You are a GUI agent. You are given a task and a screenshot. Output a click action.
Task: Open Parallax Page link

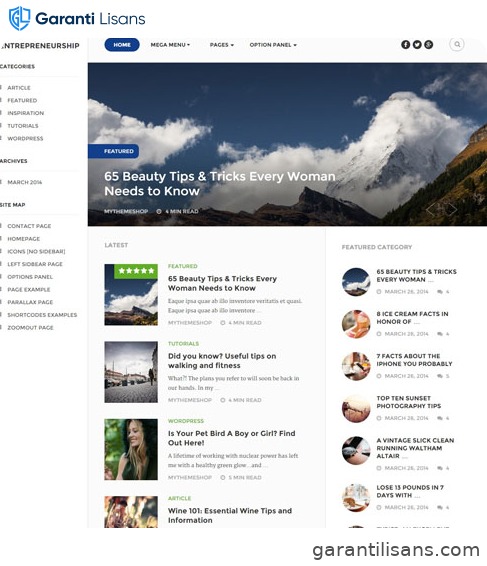click(x=30, y=302)
